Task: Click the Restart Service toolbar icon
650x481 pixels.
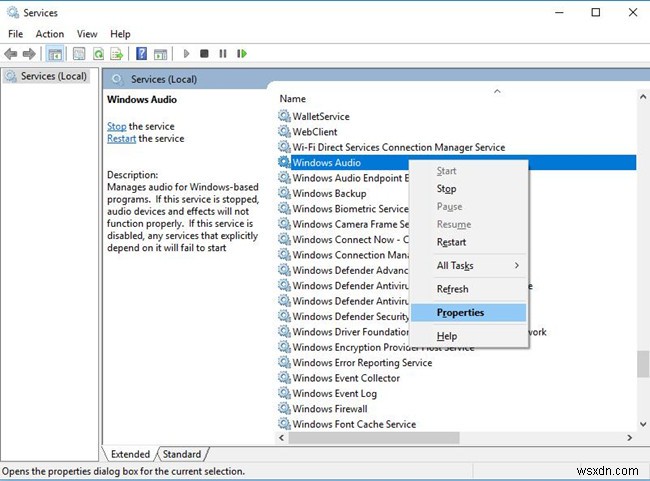Action: pyautogui.click(x=242, y=53)
